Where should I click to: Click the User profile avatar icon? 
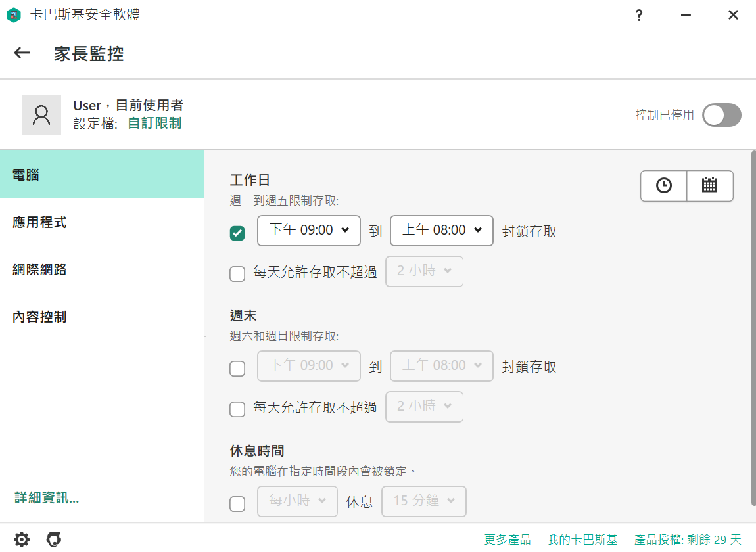tap(41, 115)
